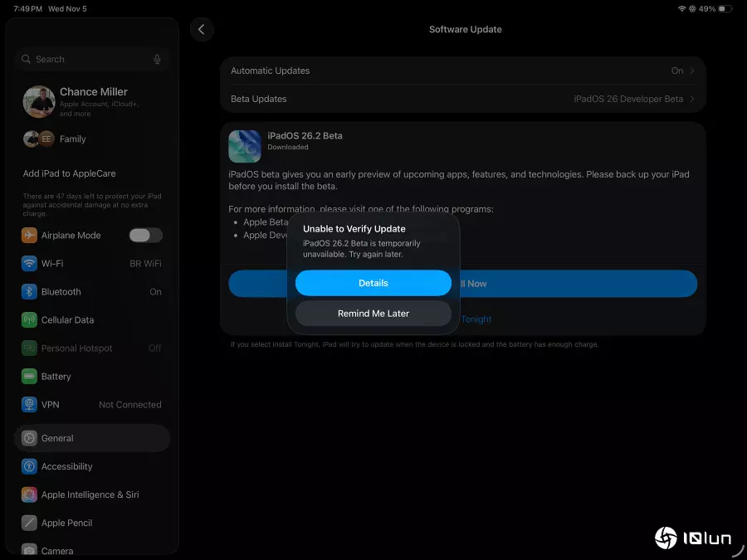
Task: Tap the Apple Pencil icon
Action: [30, 523]
